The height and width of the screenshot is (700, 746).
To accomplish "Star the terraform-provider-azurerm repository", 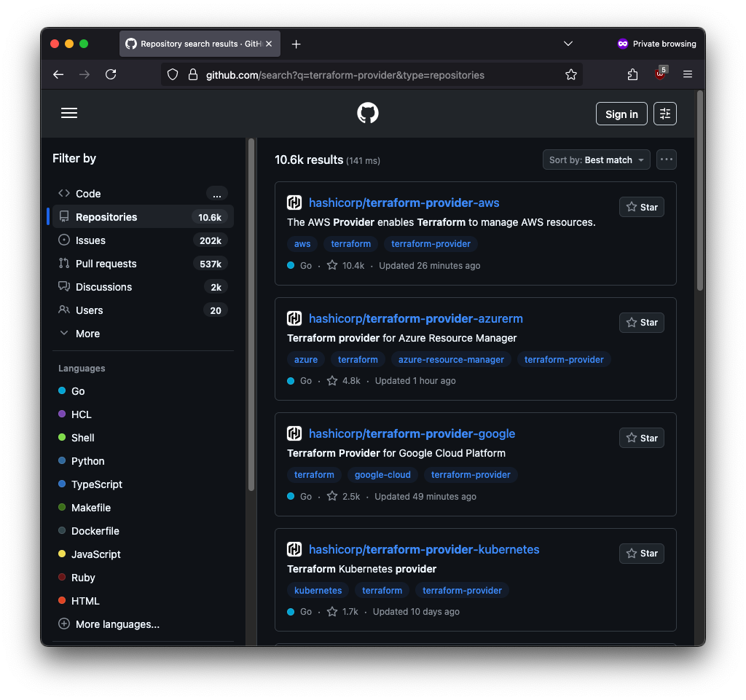I will (x=641, y=323).
